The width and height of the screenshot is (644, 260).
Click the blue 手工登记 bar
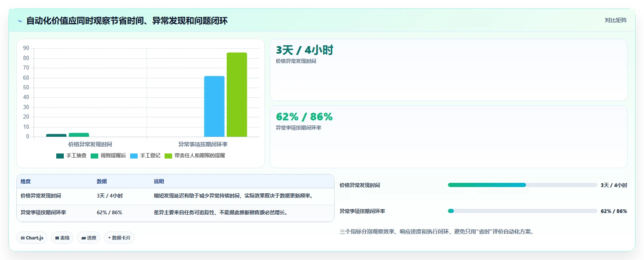214,107
